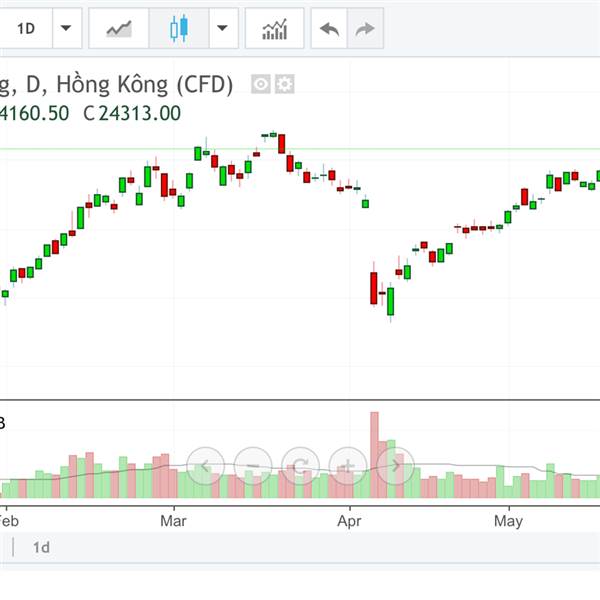Click the Hồng Kông (CFD) symbol title
Viewport: 600px width, 600px height.
coord(145,85)
